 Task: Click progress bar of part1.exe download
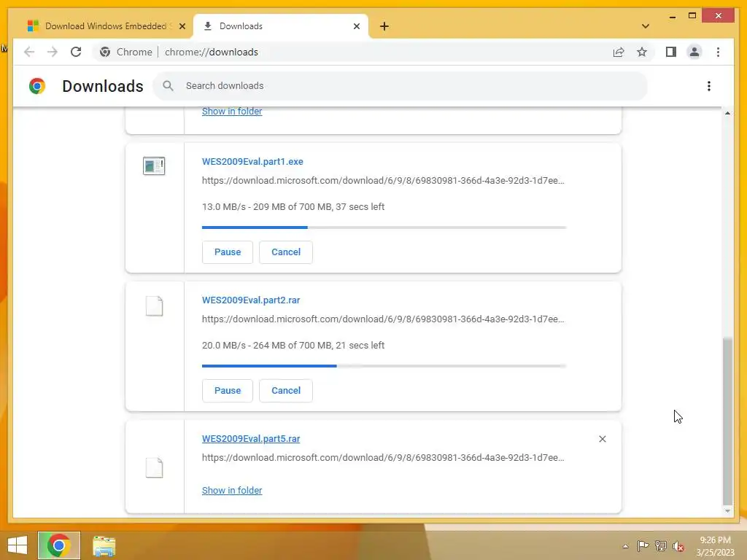click(x=384, y=227)
